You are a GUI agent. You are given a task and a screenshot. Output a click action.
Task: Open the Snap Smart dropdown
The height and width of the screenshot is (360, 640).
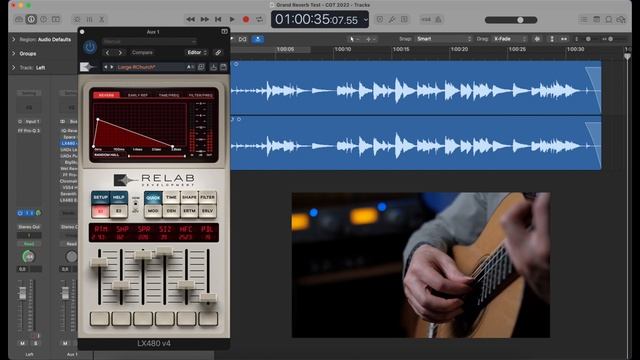pyautogui.click(x=444, y=39)
